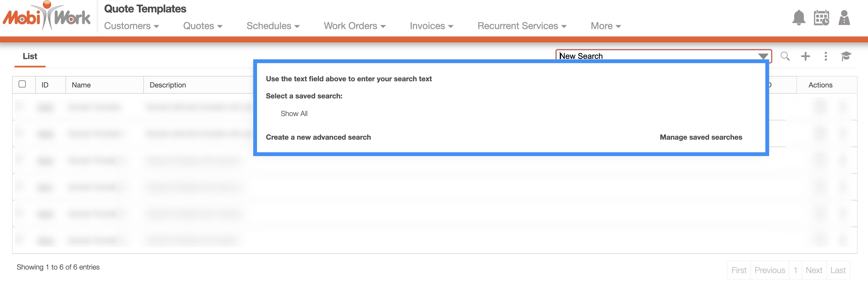Click the MobiWork logo
The height and width of the screenshot is (285, 868).
(46, 16)
